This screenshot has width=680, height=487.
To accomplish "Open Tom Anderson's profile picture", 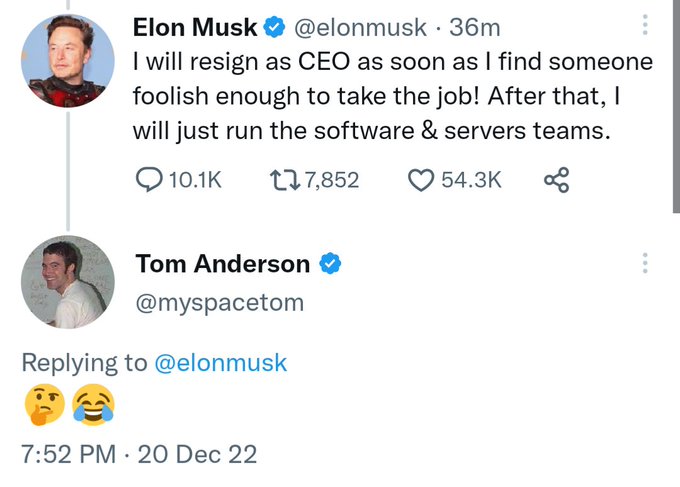I will point(66,284).
